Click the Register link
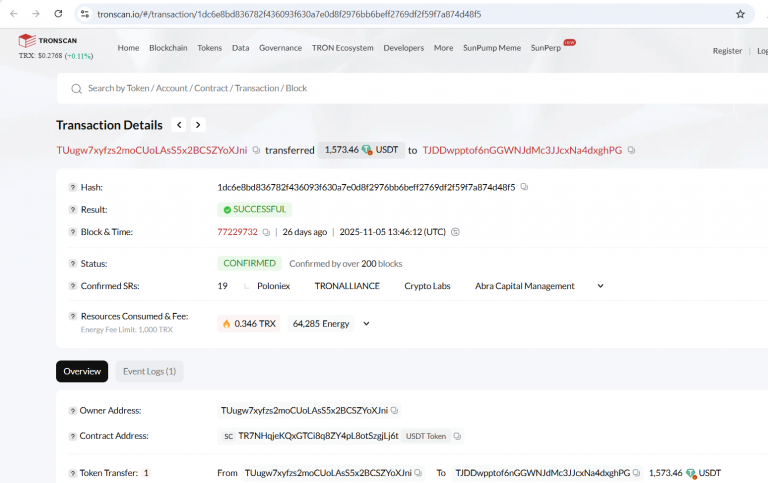768x483 pixels. 727,50
